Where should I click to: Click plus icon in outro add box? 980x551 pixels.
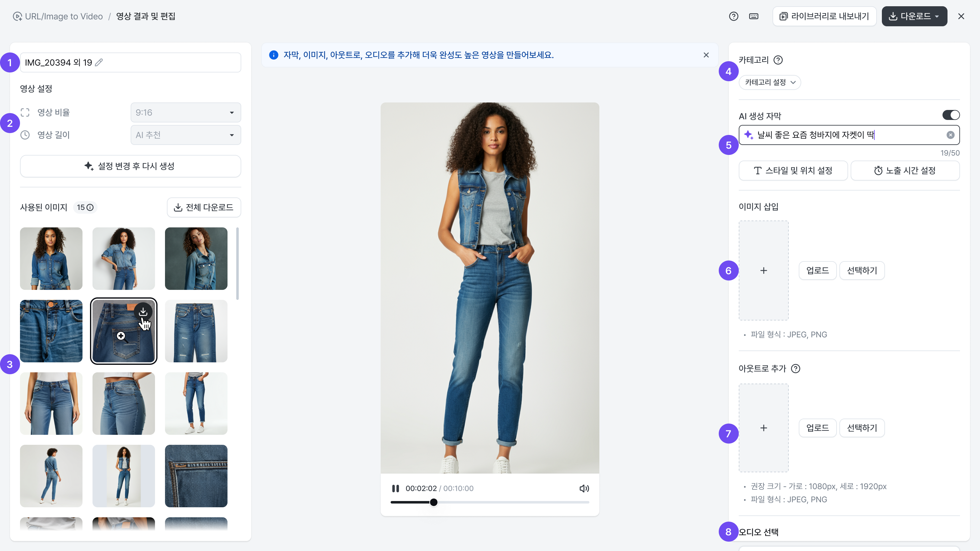pos(763,428)
